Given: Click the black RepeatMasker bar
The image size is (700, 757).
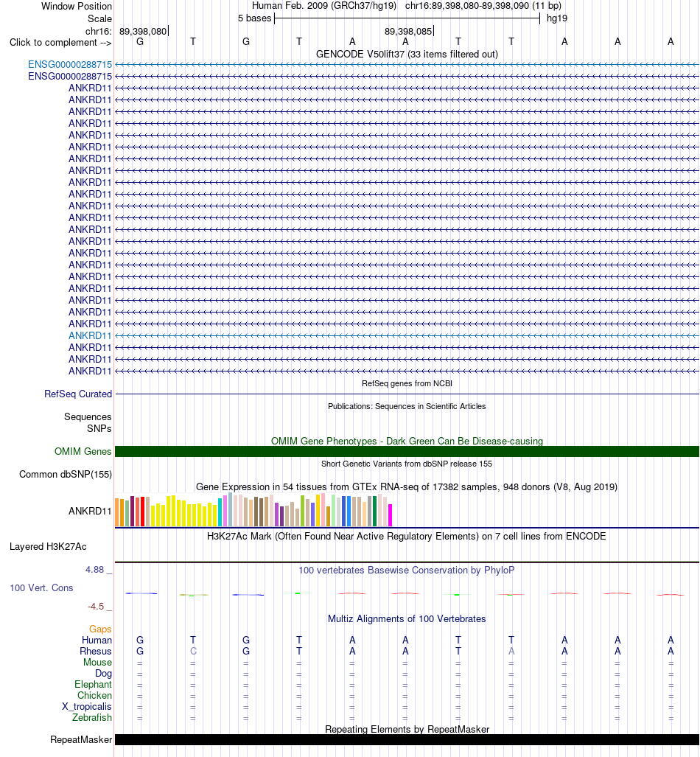Looking at the screenshot, I should click(407, 739).
